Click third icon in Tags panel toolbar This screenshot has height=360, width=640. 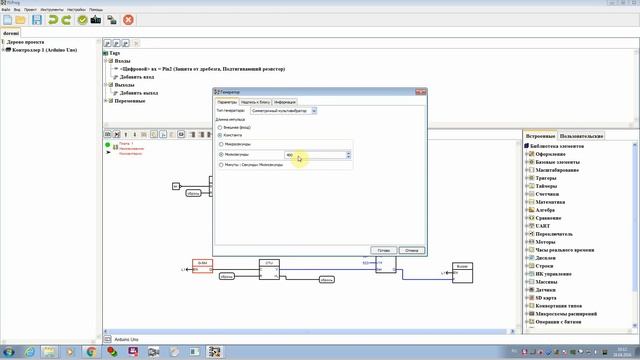[x=126, y=43]
